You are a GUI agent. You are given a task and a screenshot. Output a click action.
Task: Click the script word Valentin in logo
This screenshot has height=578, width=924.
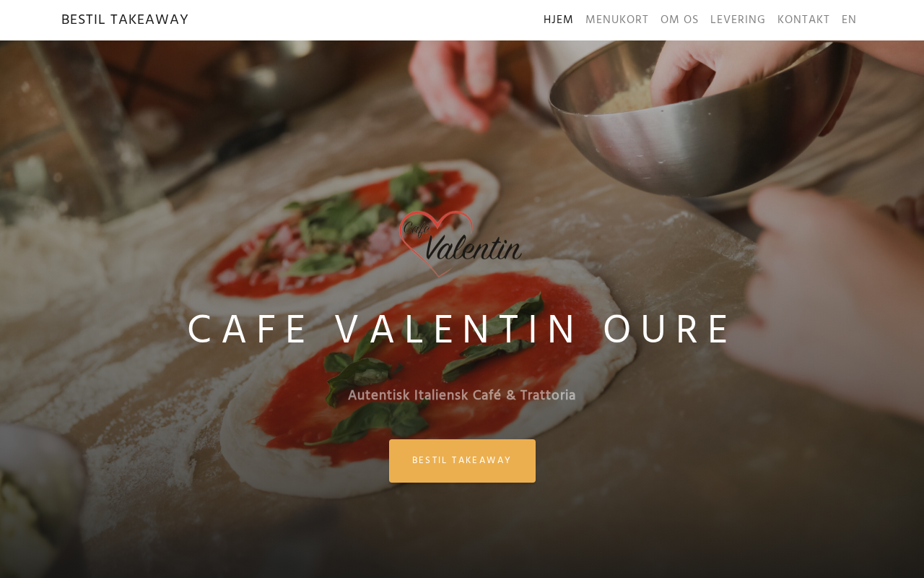click(x=474, y=248)
